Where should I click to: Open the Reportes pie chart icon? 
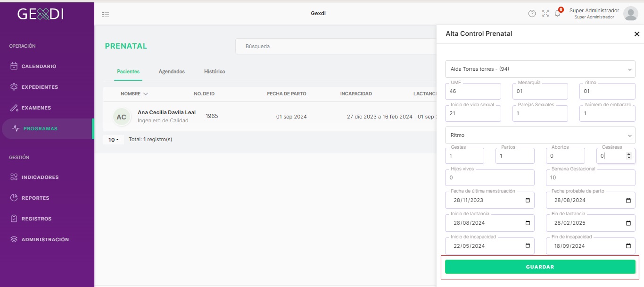[x=14, y=198]
